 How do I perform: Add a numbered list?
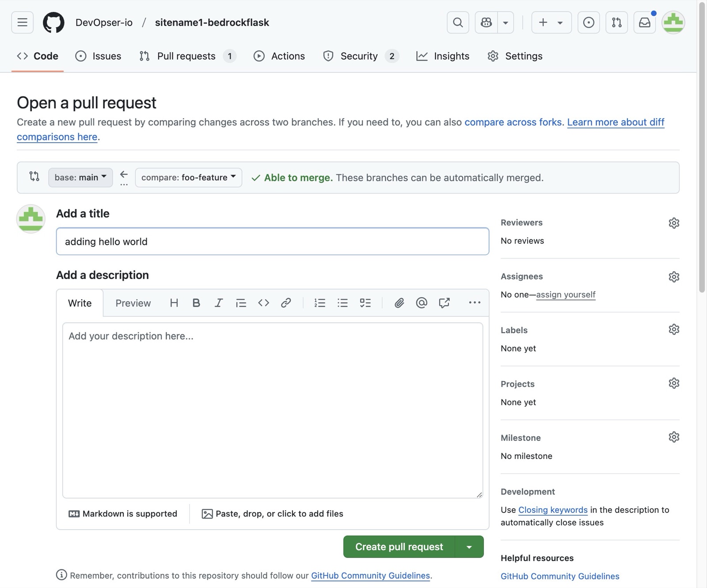click(x=319, y=303)
